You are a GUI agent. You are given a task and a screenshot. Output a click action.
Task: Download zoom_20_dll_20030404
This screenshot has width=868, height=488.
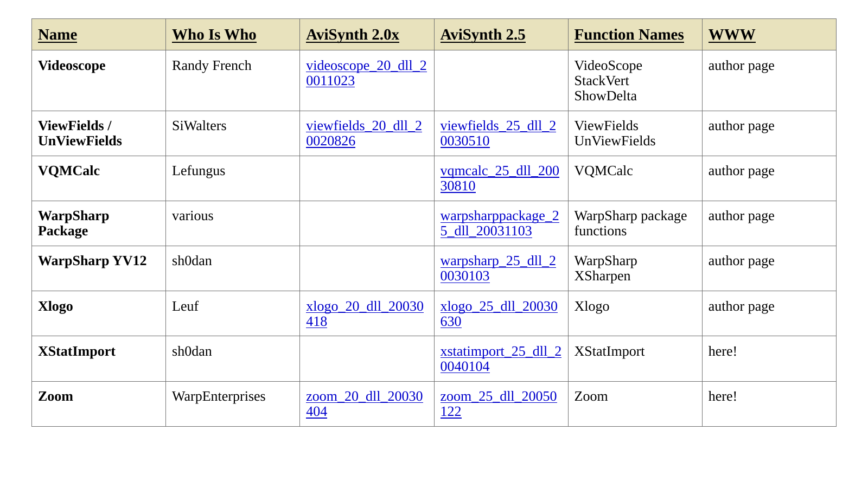click(365, 404)
